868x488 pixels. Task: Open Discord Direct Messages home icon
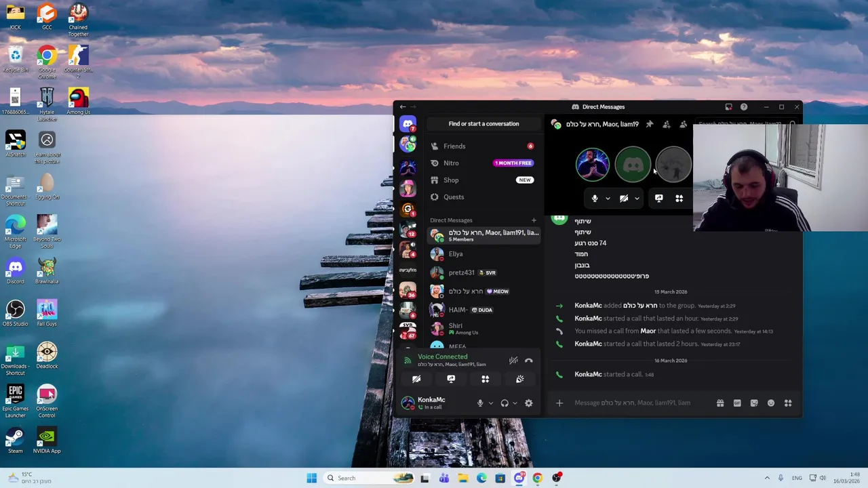coord(408,123)
